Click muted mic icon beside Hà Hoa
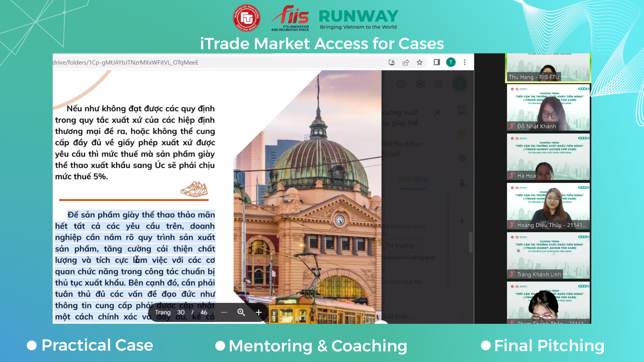 512,176
